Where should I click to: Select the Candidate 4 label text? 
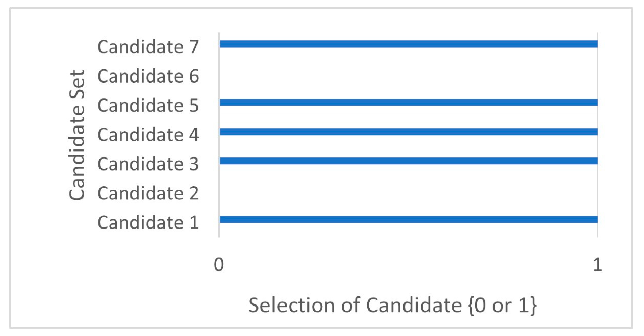pos(148,134)
